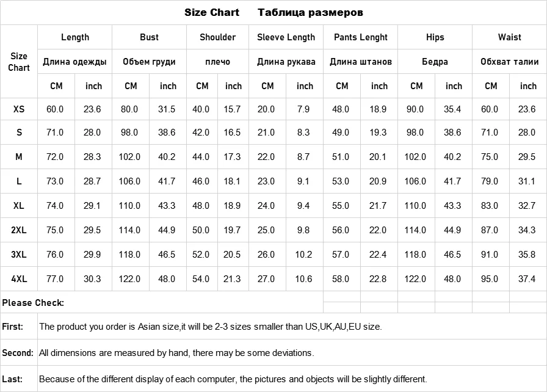Click the "Last:" row label
Screen dimensions: 547x392
click(x=13, y=379)
